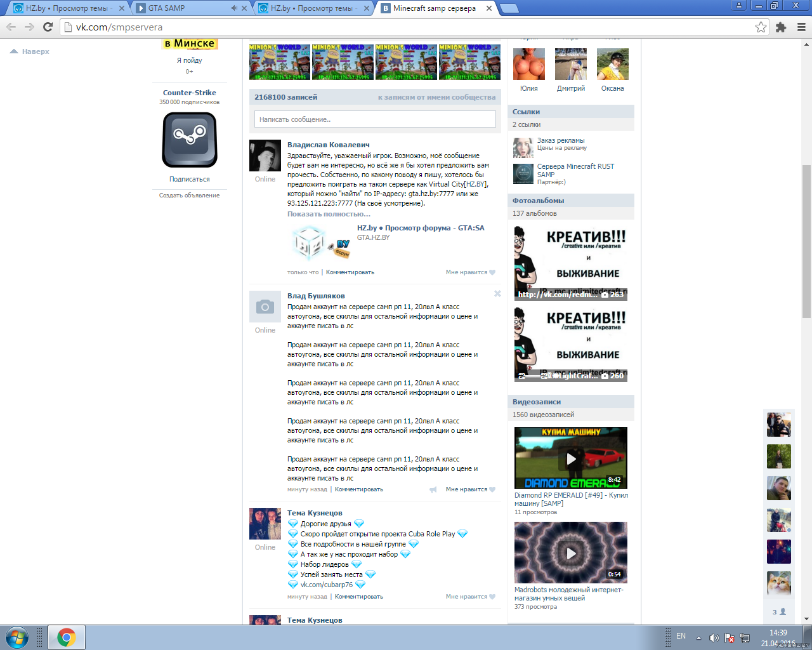Click HZ.by forum cube thumbnail

click(321, 243)
